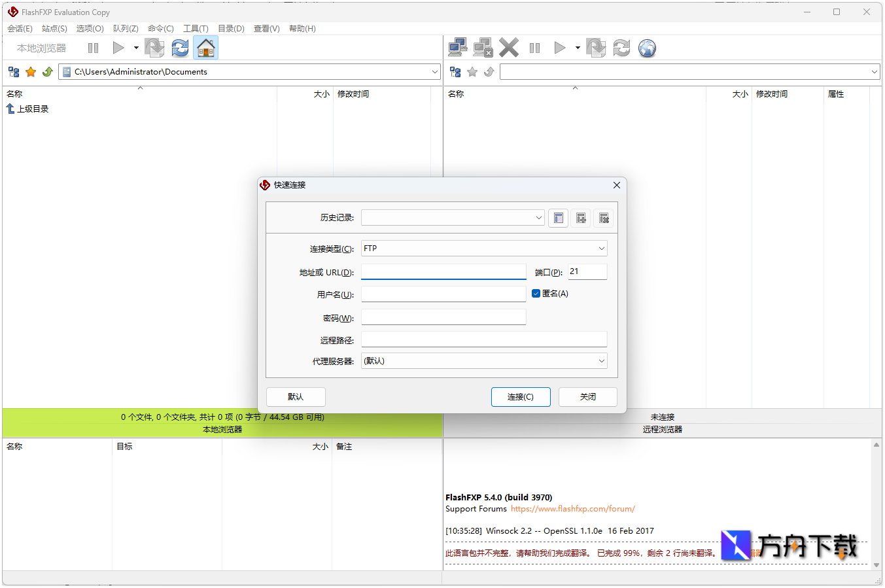885x588 pixels.
Task: Open the 工具(T) menu
Action: click(196, 29)
